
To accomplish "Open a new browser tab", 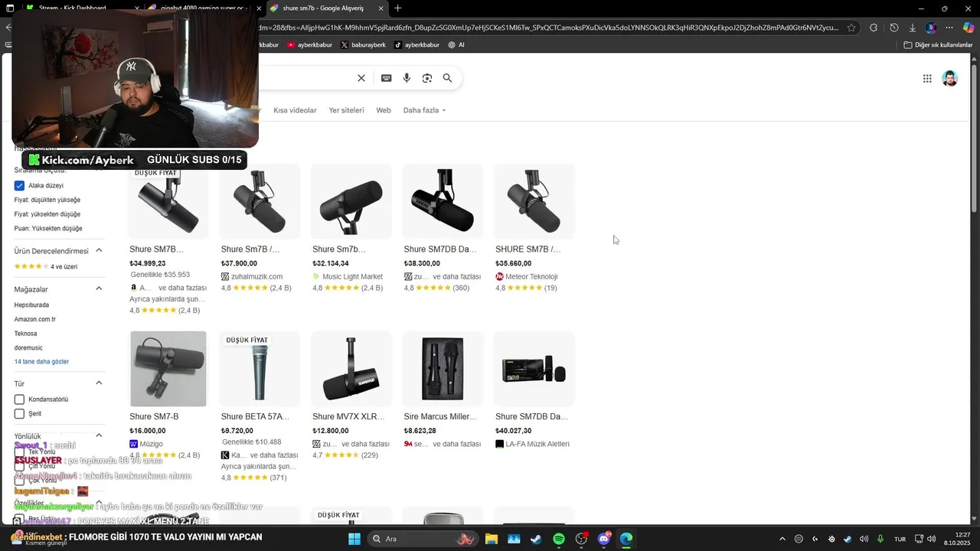I will click(x=397, y=8).
